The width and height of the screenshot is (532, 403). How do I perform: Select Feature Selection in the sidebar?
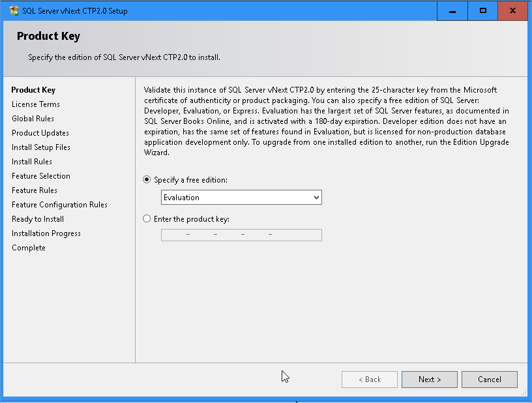coord(41,176)
